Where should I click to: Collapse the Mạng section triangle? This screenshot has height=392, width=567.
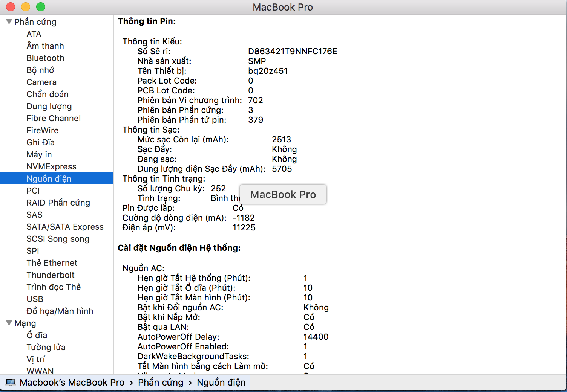[x=9, y=323]
